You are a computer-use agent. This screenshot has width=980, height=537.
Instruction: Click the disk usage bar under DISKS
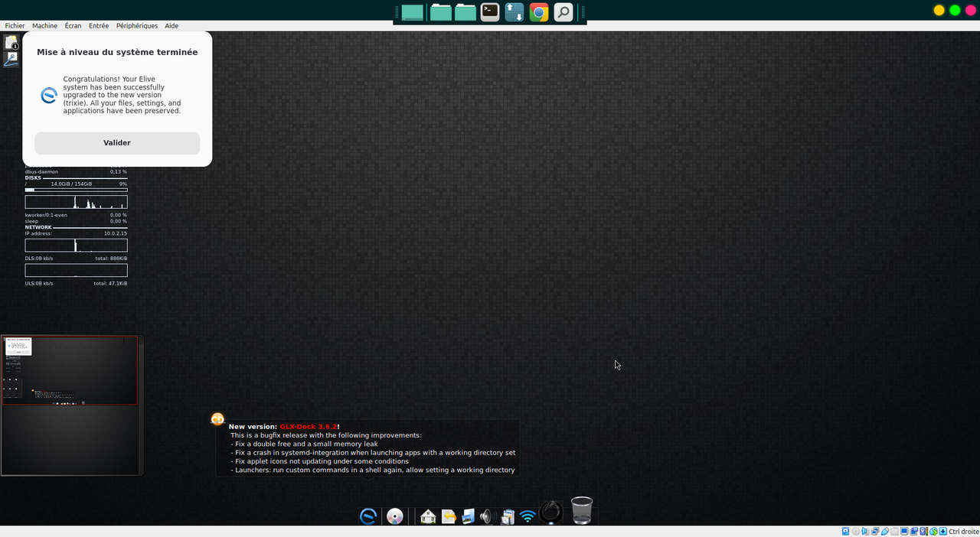76,190
